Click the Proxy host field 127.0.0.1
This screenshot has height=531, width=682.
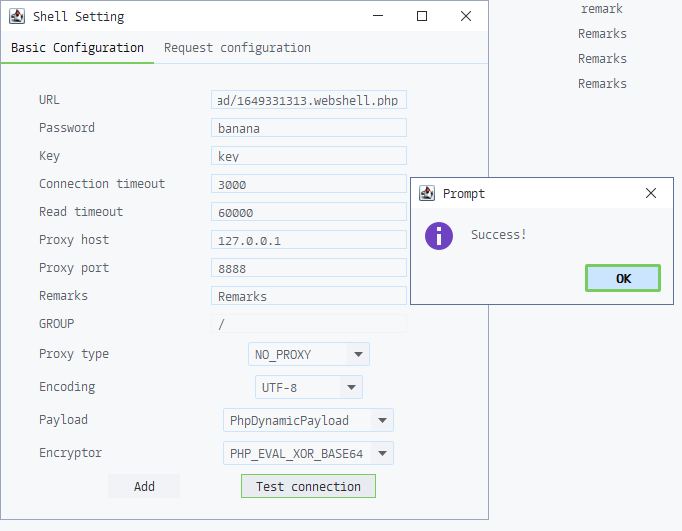click(309, 240)
